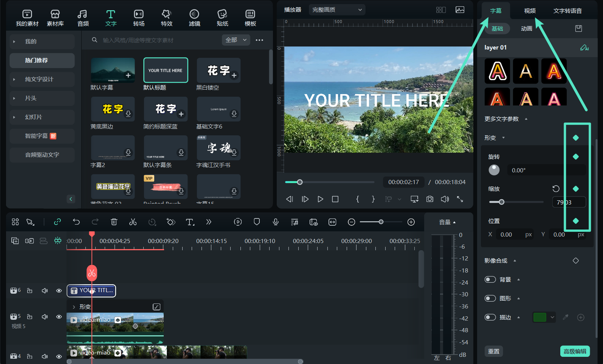The width and height of the screenshot is (603, 364).
Task: Expand the 片头 category
Action: pos(42,98)
